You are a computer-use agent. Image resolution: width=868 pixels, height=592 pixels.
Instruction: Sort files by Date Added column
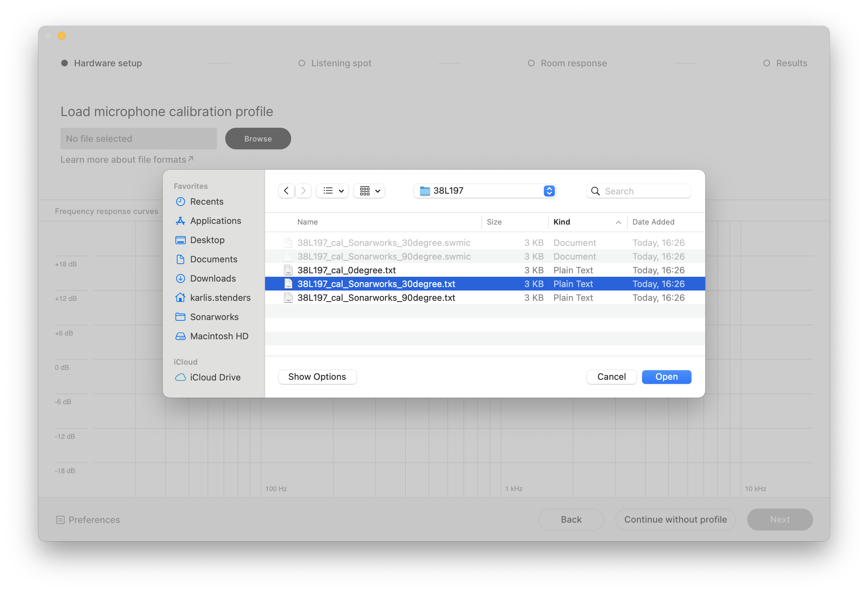[x=653, y=222]
